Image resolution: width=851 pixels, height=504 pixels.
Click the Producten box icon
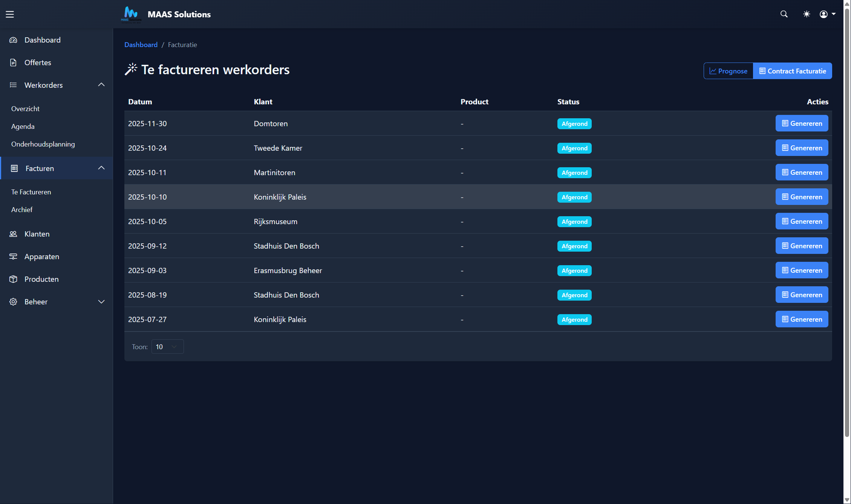coord(14,279)
